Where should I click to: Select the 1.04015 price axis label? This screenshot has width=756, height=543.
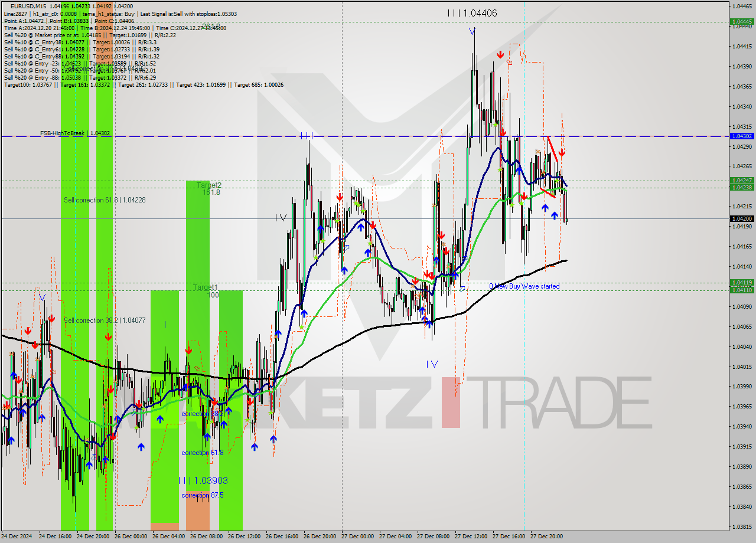coord(742,367)
